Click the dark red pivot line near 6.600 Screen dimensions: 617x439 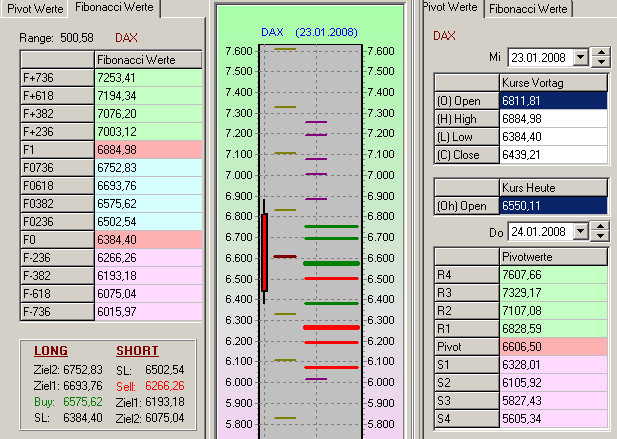tap(285, 256)
